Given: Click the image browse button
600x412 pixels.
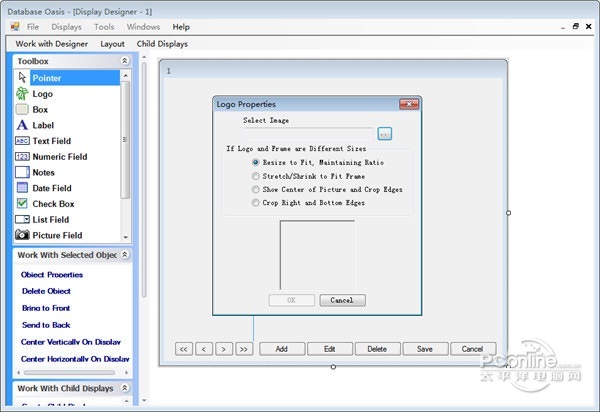Looking at the screenshot, I should (385, 134).
